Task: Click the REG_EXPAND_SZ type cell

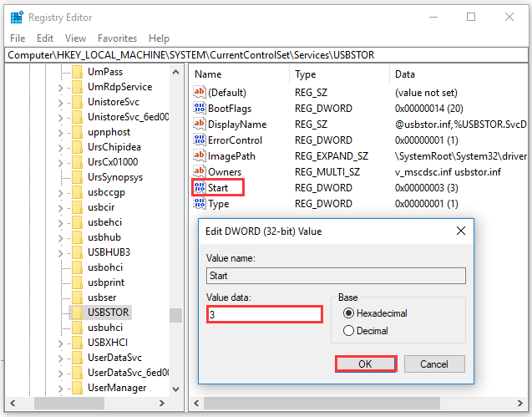Action: (331, 156)
